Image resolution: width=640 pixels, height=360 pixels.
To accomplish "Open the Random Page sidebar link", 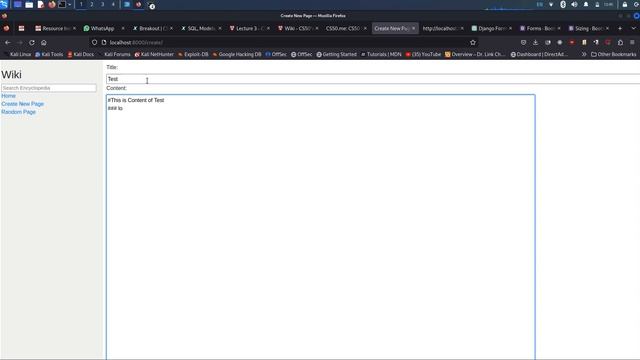I will 18,112.
